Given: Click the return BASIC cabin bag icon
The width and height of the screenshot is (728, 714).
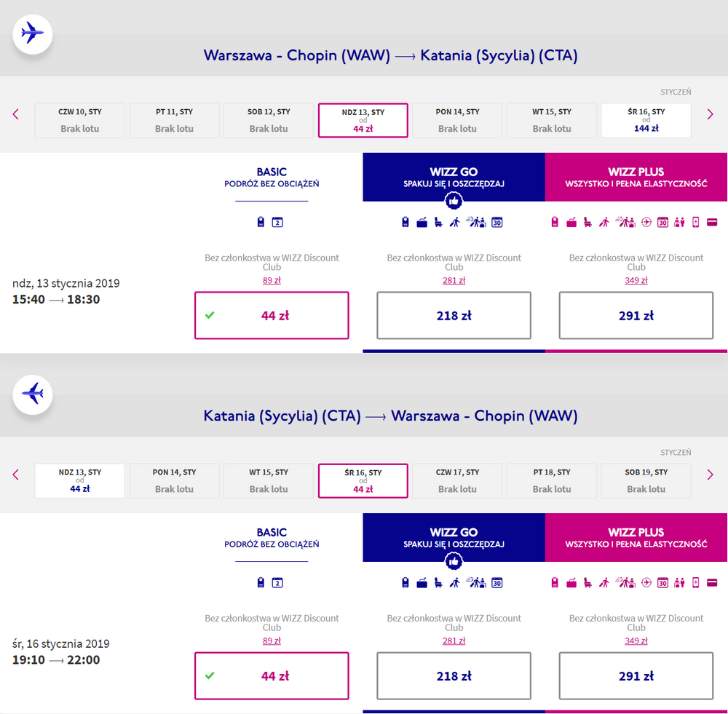Looking at the screenshot, I should click(261, 582).
